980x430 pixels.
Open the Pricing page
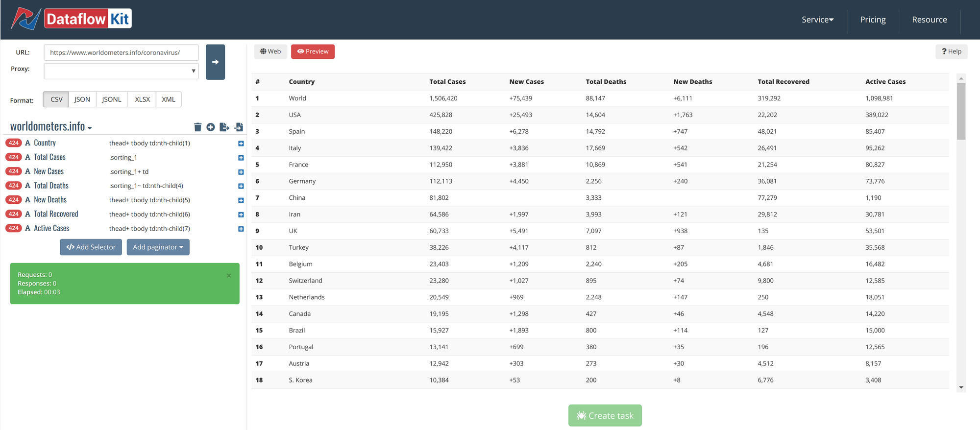tap(873, 20)
